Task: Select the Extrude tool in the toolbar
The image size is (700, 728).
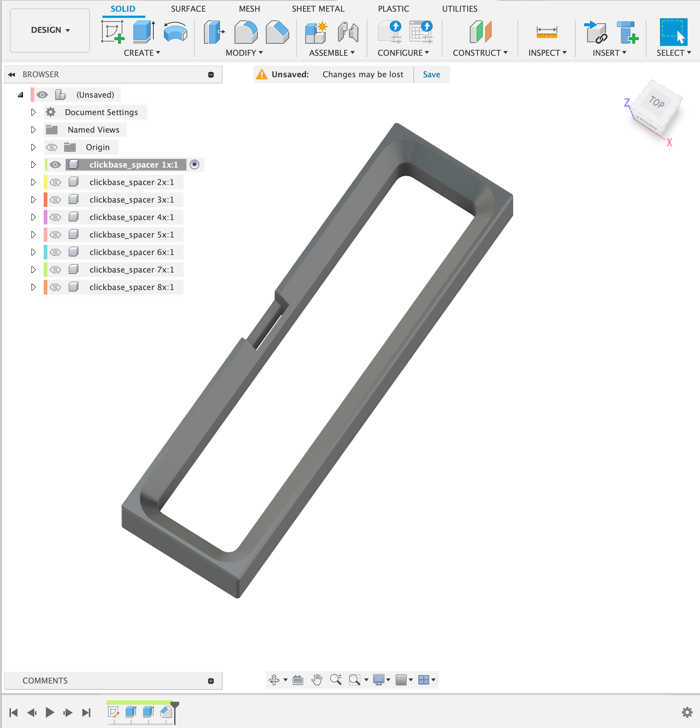Action: click(144, 32)
